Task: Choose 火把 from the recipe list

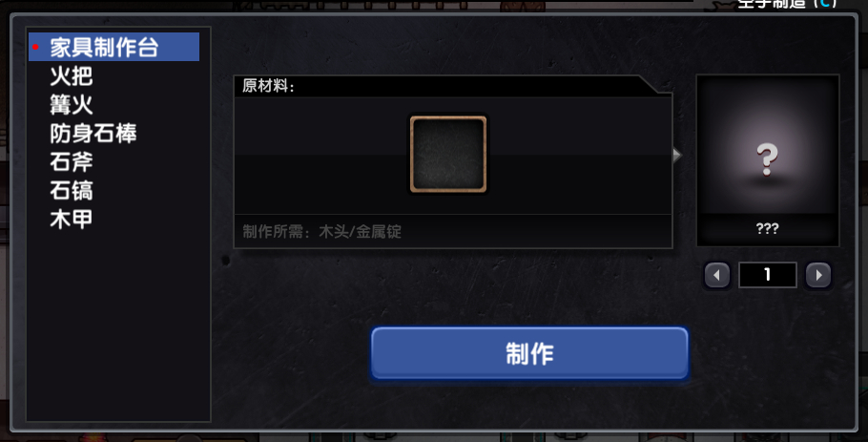Action: point(71,75)
